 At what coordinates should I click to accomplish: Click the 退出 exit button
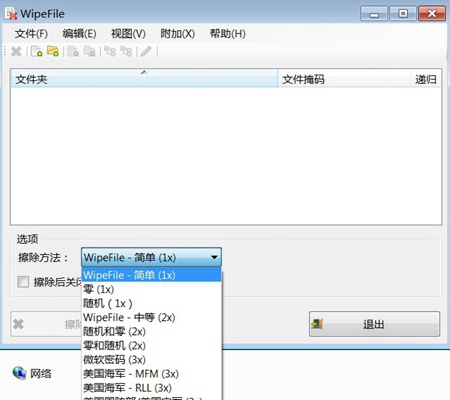[374, 324]
